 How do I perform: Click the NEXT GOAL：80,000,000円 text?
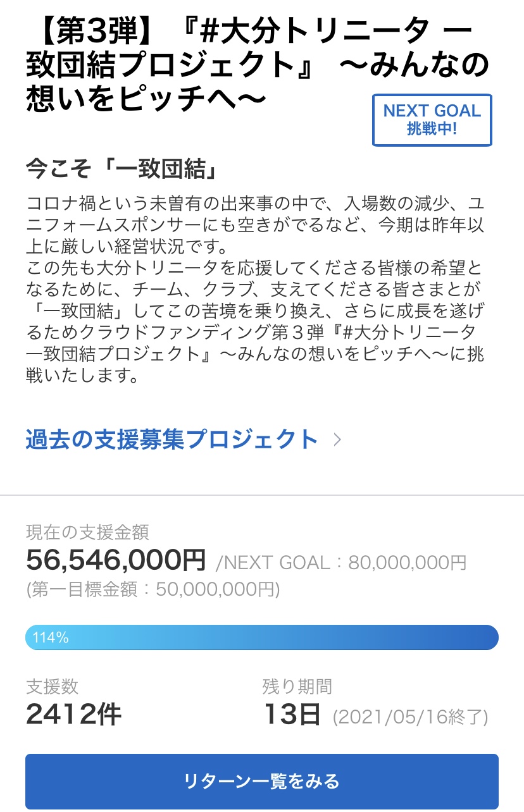tap(342, 562)
